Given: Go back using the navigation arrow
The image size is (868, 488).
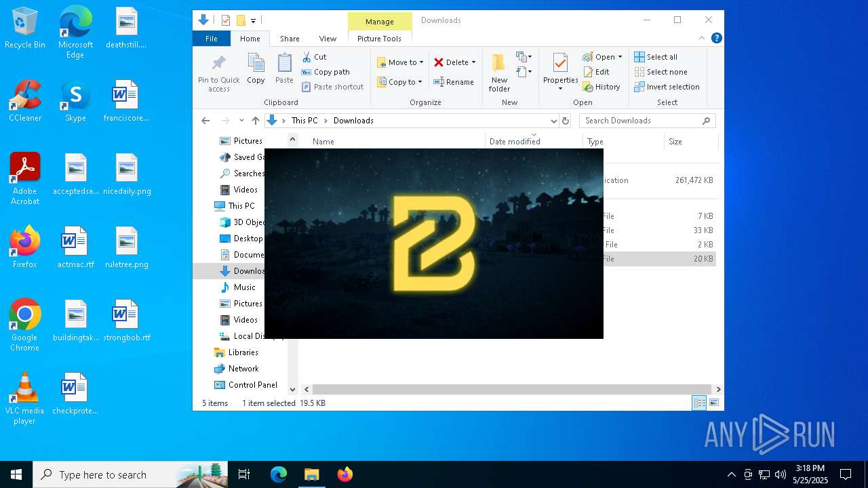Looking at the screenshot, I should [x=205, y=121].
